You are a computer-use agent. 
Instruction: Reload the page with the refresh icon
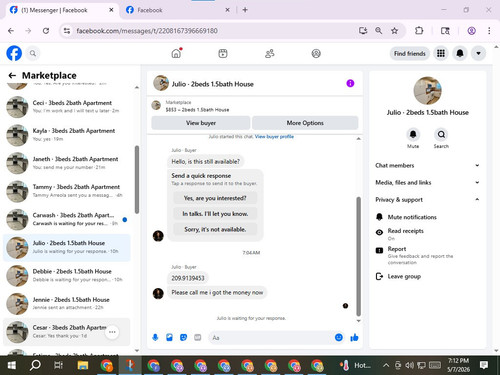pos(46,31)
